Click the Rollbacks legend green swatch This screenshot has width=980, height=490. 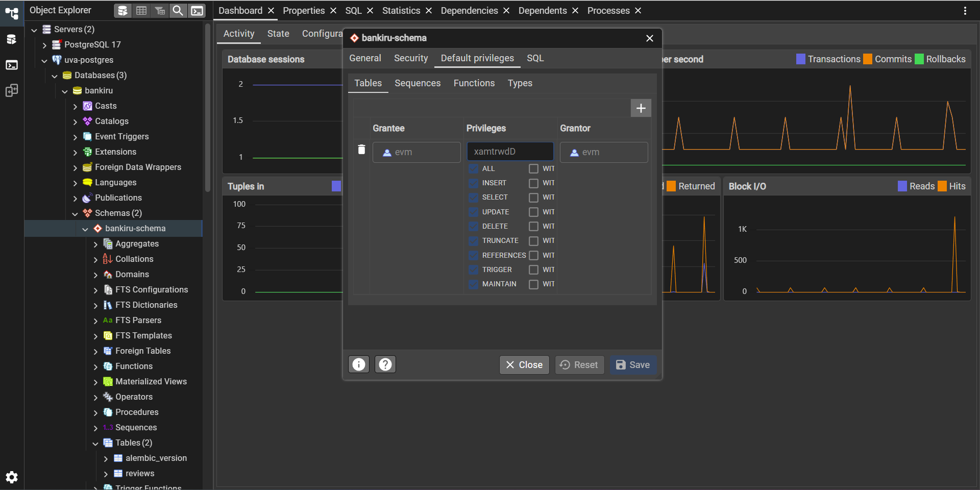[919, 59]
